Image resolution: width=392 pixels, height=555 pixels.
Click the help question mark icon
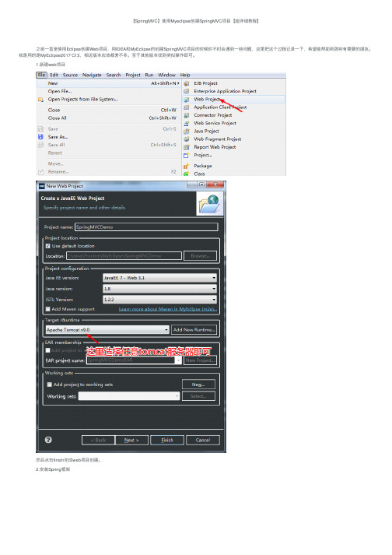click(48, 440)
